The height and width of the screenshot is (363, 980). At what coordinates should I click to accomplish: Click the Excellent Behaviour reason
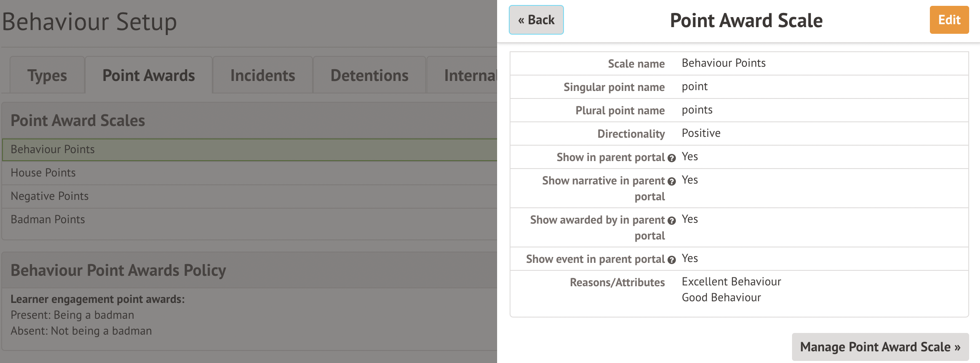(731, 282)
